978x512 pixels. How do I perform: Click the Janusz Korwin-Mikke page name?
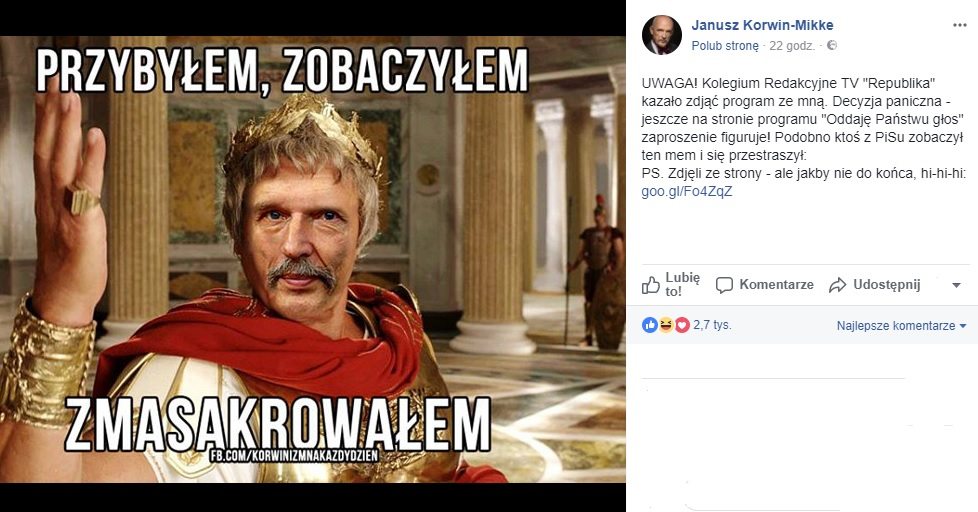coord(762,25)
